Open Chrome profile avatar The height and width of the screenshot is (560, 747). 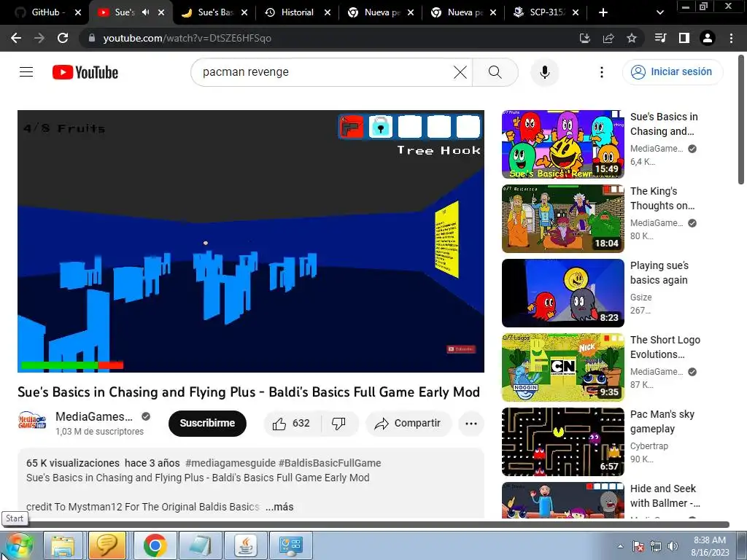pos(708,38)
